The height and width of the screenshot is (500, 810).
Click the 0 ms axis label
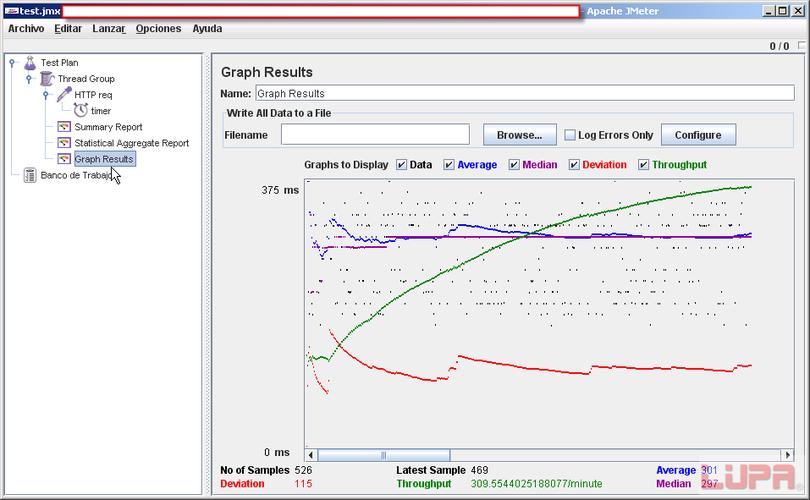[277, 452]
